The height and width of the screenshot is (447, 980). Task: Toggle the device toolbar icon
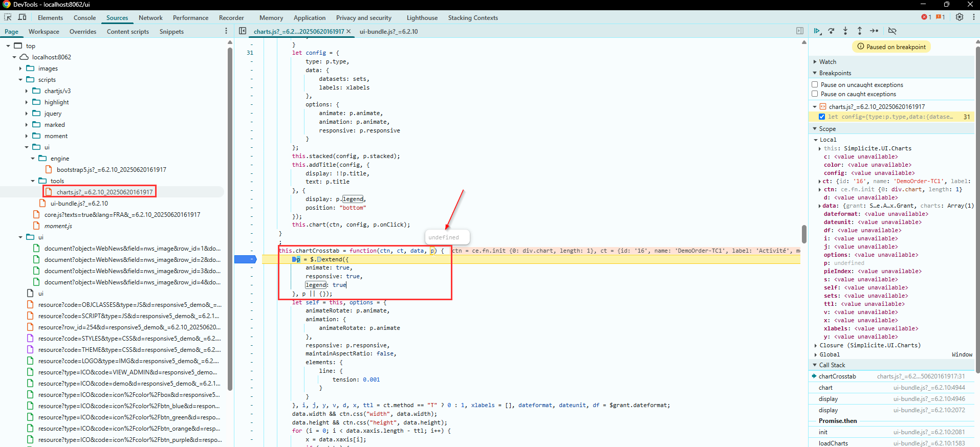pos(22,17)
